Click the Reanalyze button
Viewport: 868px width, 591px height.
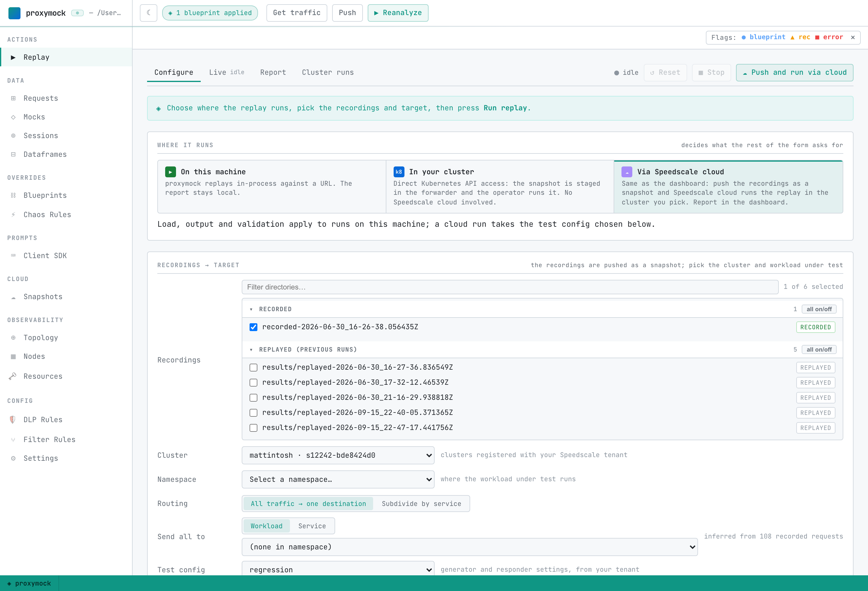coord(398,13)
